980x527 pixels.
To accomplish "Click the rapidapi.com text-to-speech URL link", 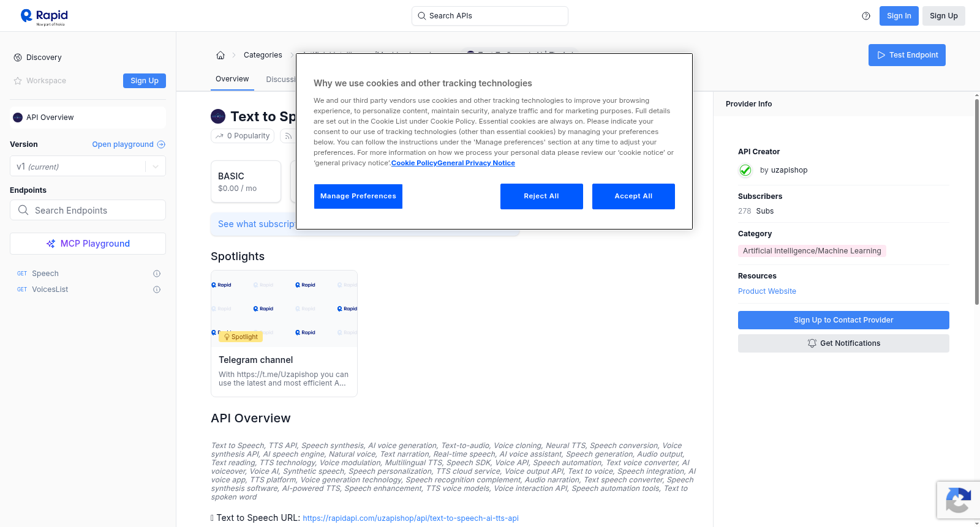I will [x=410, y=518].
